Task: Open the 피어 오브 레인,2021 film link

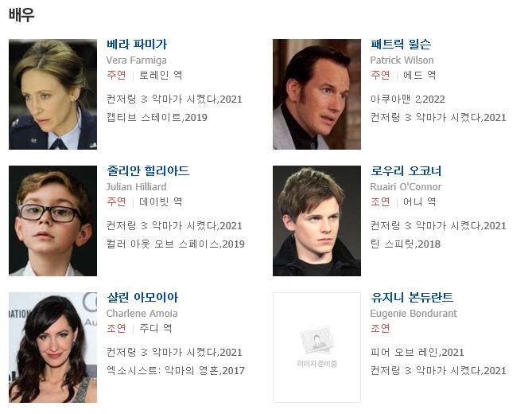Action: point(417,353)
